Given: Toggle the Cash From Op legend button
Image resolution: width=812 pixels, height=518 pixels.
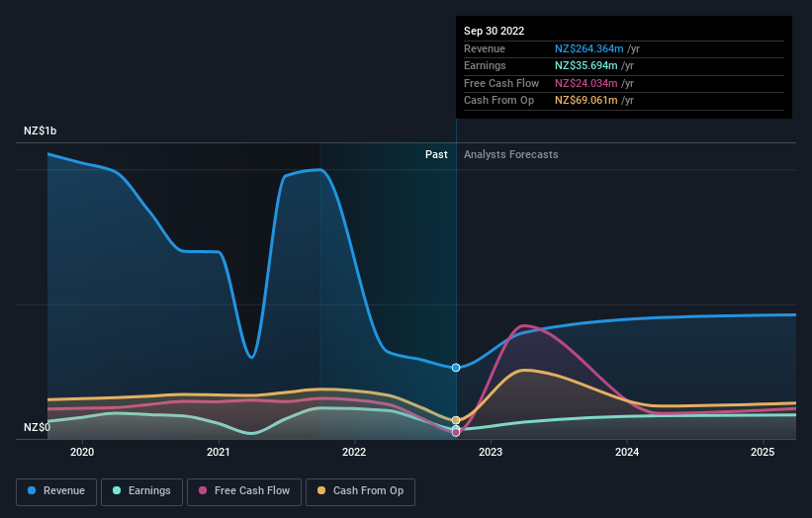Looking at the screenshot, I should click(360, 491).
